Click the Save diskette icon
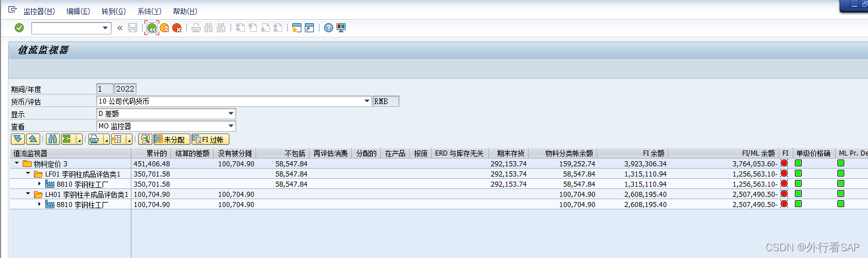The image size is (868, 258). pos(133,28)
